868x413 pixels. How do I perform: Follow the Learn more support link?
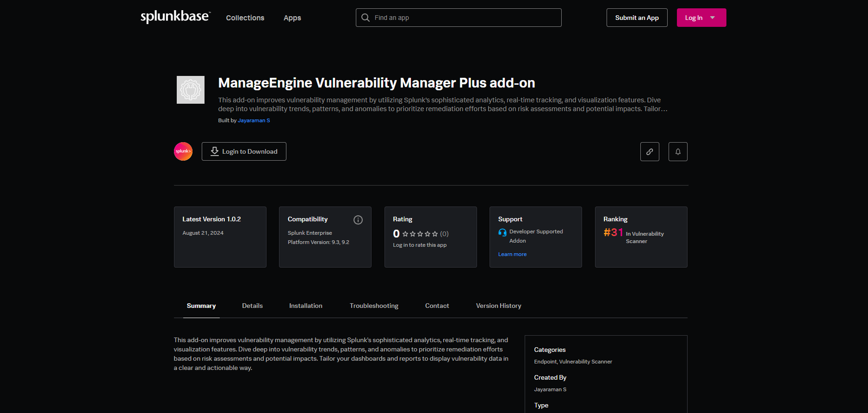click(512, 254)
